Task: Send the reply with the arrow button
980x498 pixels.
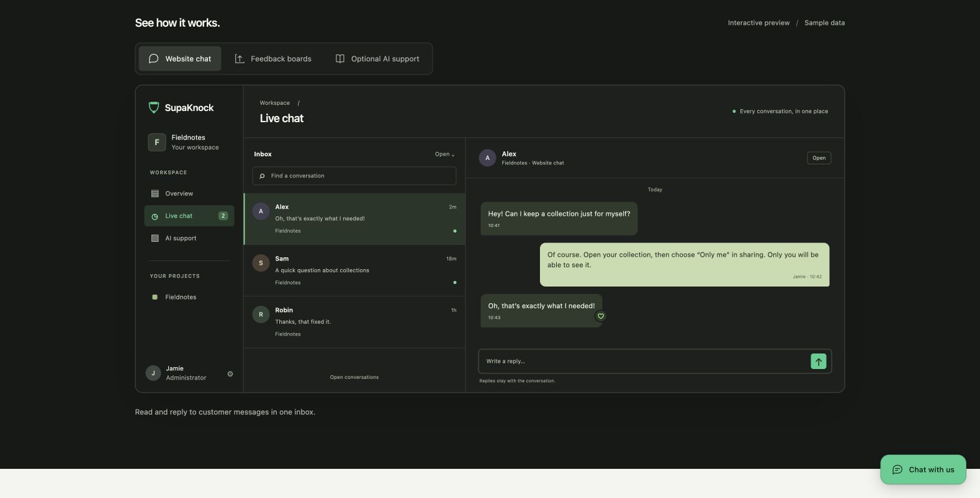Action: (x=818, y=362)
